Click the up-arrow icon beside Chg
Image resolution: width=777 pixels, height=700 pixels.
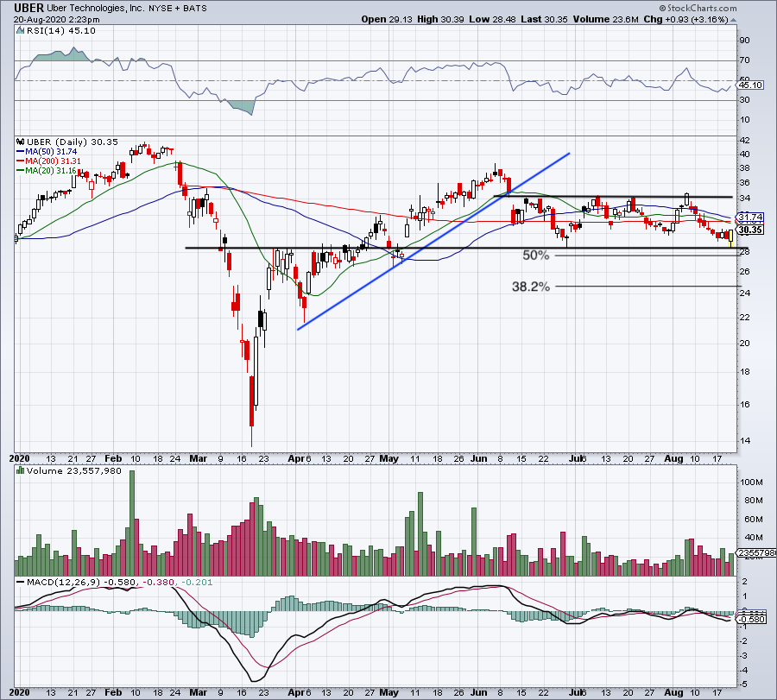pyautogui.click(x=733, y=21)
